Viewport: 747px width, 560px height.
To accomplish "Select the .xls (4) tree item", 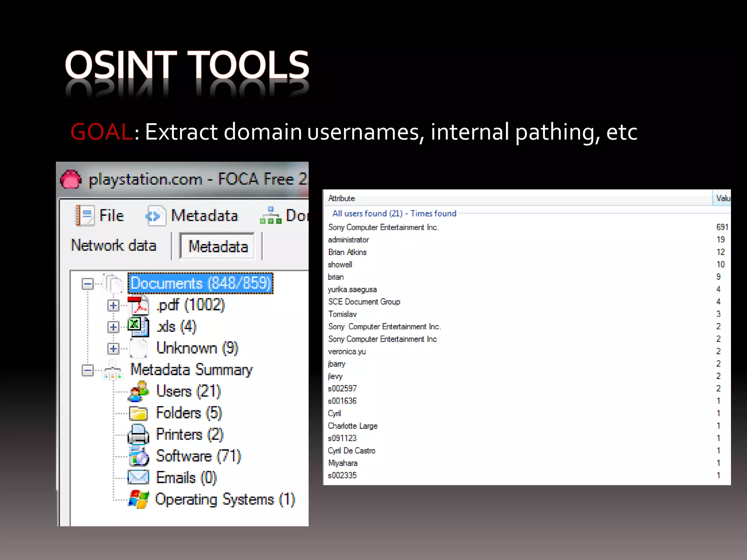I will pos(177,327).
